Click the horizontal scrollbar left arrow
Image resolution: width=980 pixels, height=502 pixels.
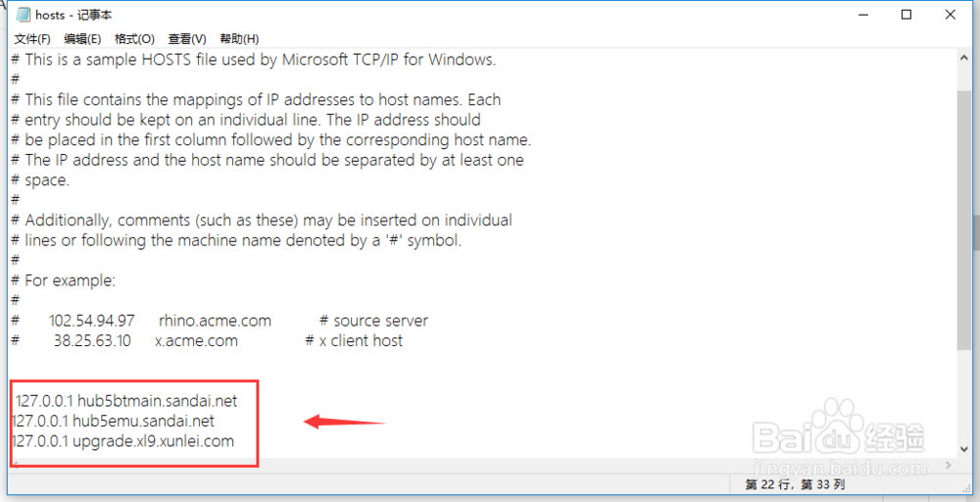tap(17, 464)
